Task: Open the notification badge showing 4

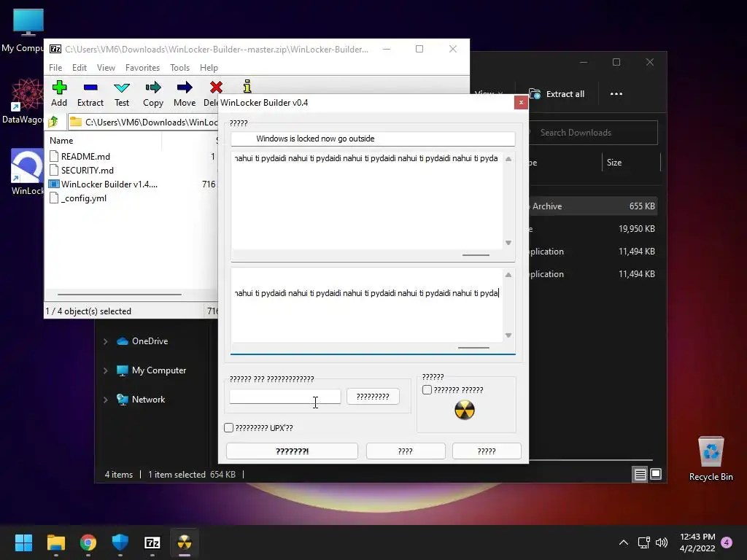Action: [727, 542]
